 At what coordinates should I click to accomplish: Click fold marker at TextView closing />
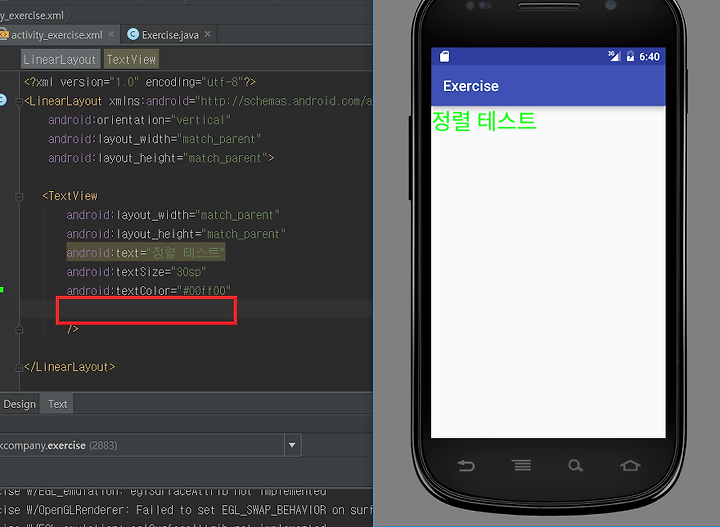click(19, 329)
